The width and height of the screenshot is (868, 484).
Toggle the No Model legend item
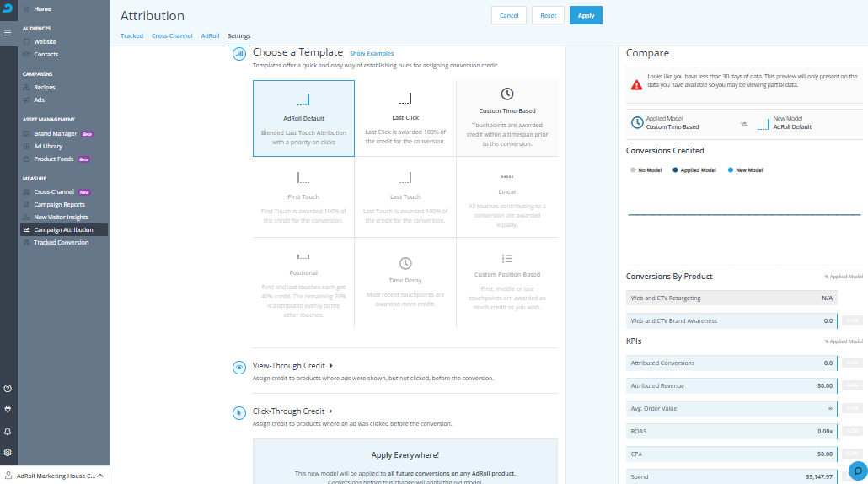(646, 170)
